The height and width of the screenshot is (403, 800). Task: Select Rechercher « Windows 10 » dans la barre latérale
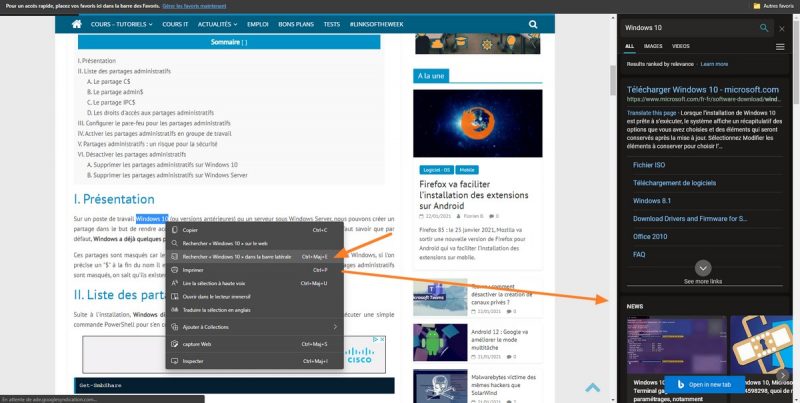tap(255, 257)
